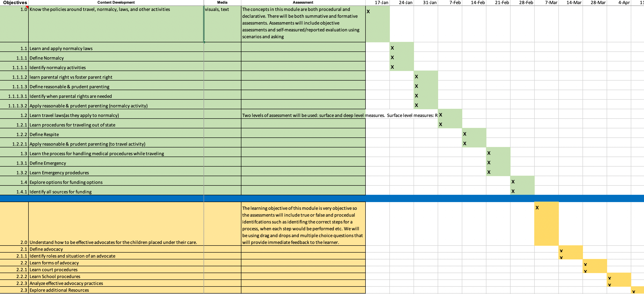This screenshot has width=644, height=294.
Task: Select 'Learn court procedures' cell
Action: click(x=116, y=269)
